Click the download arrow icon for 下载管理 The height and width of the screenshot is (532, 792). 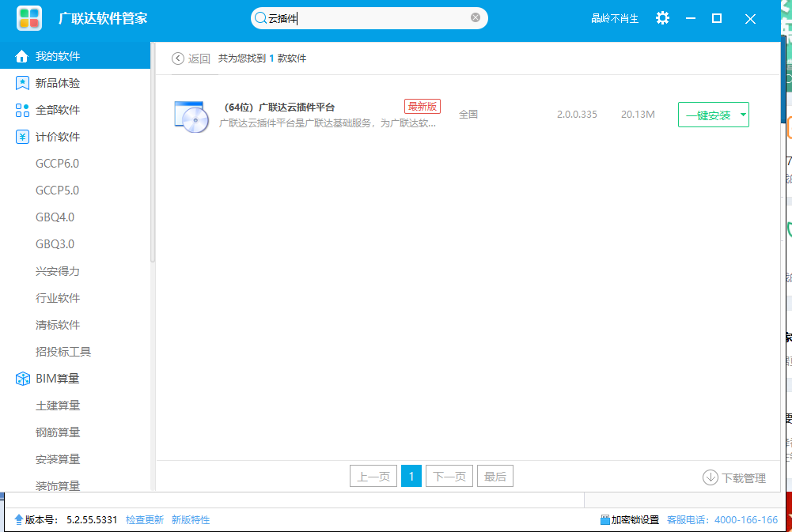tap(711, 477)
